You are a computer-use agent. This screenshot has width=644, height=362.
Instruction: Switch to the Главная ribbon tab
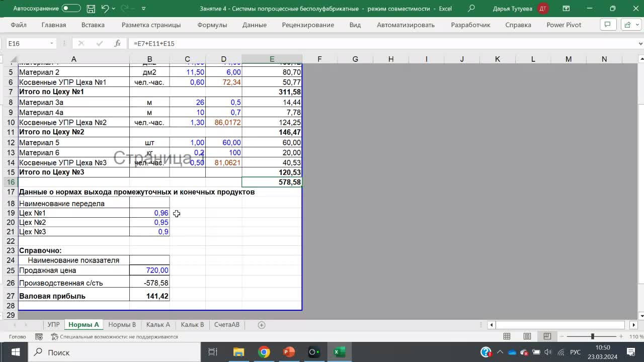coord(54,25)
